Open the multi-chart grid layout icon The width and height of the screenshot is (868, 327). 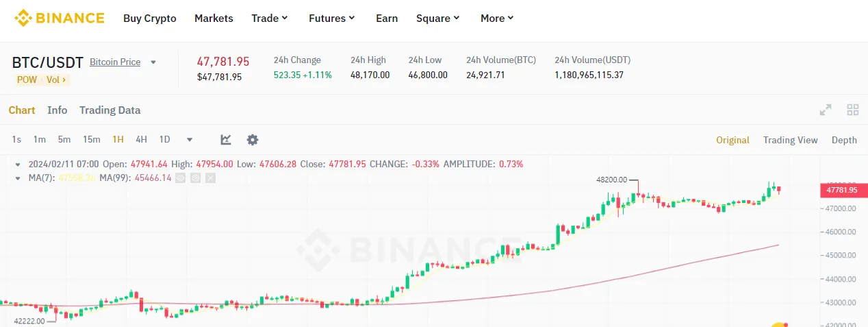pos(853,110)
